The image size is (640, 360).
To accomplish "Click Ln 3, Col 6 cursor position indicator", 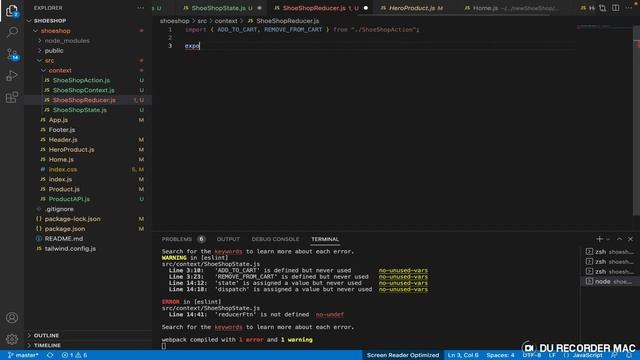I will [463, 355].
